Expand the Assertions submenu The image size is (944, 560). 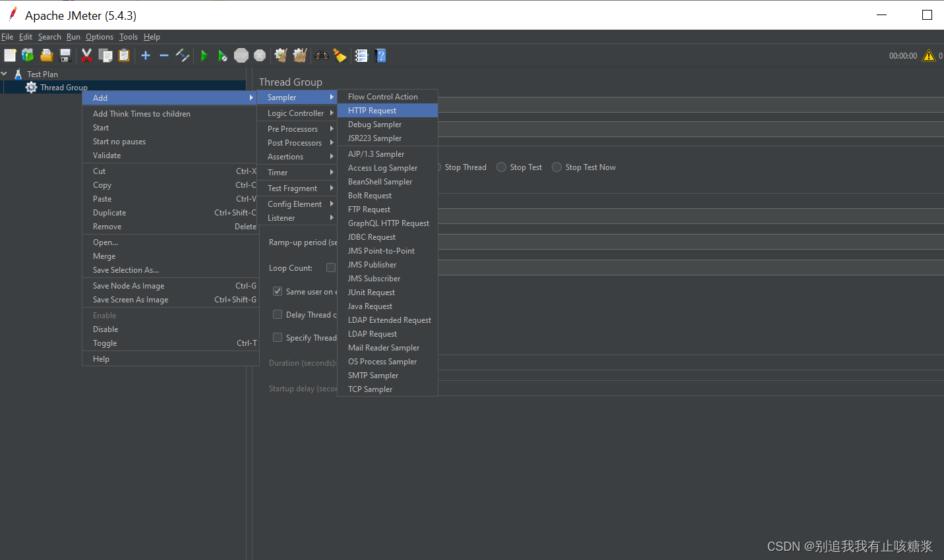coord(297,156)
